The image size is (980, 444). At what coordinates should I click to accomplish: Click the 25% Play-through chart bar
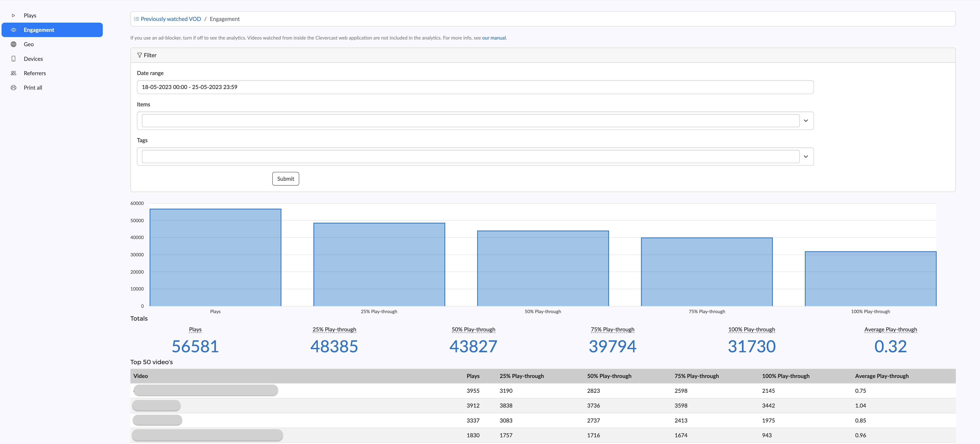click(x=379, y=265)
